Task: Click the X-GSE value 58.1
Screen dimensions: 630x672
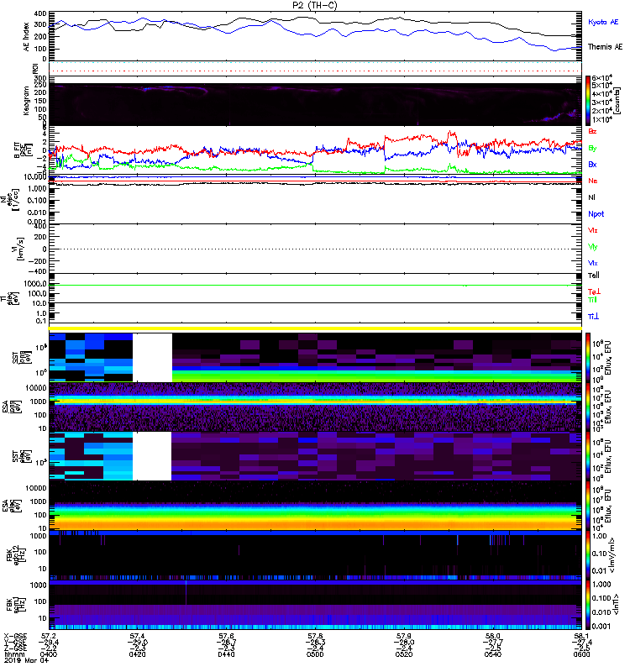Action: [x=581, y=637]
